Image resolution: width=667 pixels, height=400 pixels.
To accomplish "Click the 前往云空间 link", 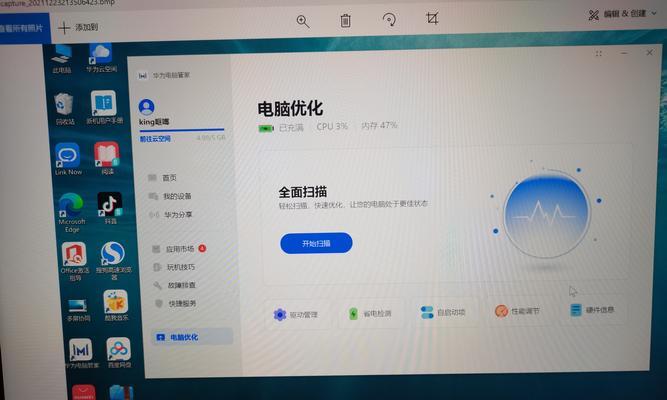I will (x=155, y=139).
